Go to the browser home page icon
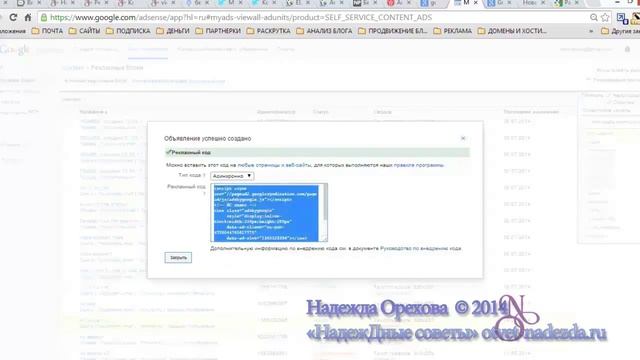Viewport: 640px width, 360px height. tap(28, 18)
